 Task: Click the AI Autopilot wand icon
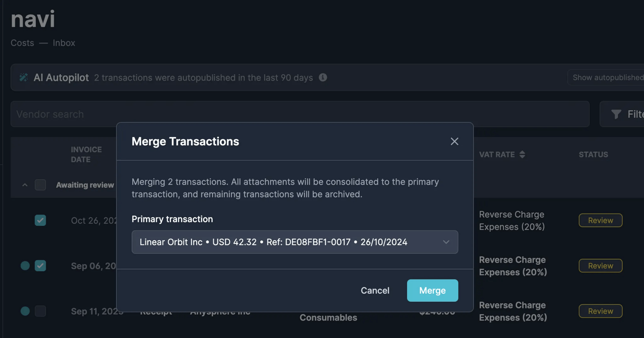click(23, 78)
